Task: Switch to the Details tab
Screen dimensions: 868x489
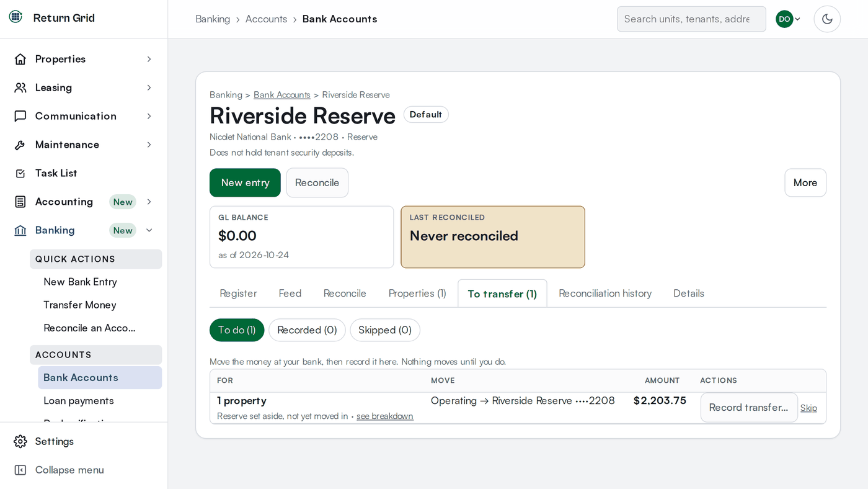Action: tap(689, 294)
